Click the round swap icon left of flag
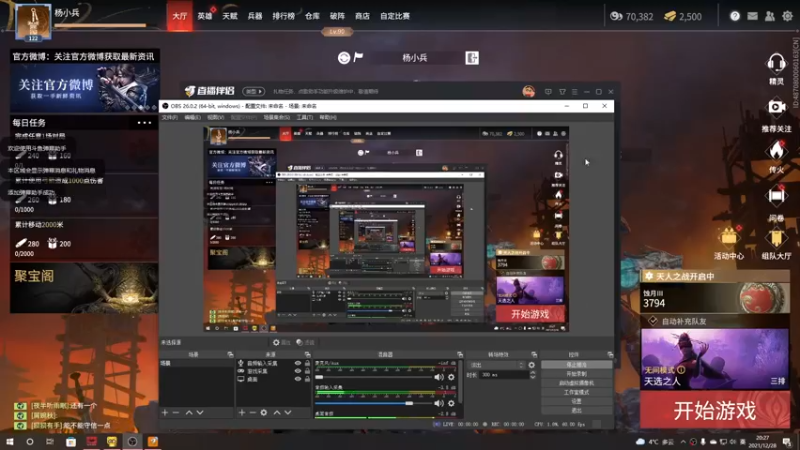This screenshot has height=450, width=800. tap(344, 58)
